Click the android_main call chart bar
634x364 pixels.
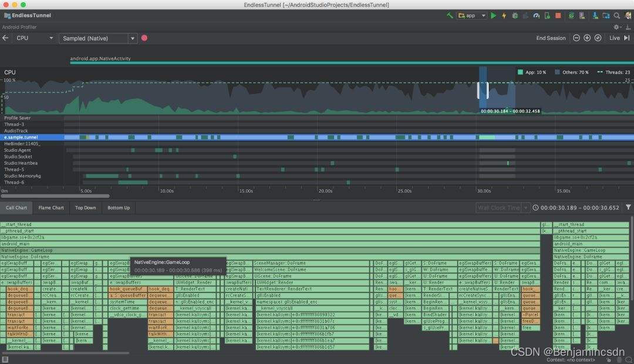point(270,244)
